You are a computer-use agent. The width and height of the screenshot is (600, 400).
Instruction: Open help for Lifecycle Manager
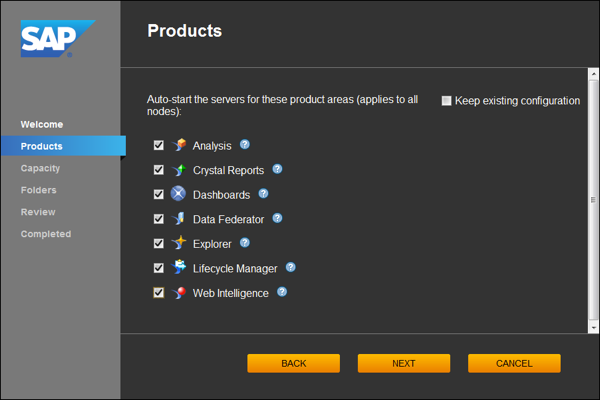[291, 267]
